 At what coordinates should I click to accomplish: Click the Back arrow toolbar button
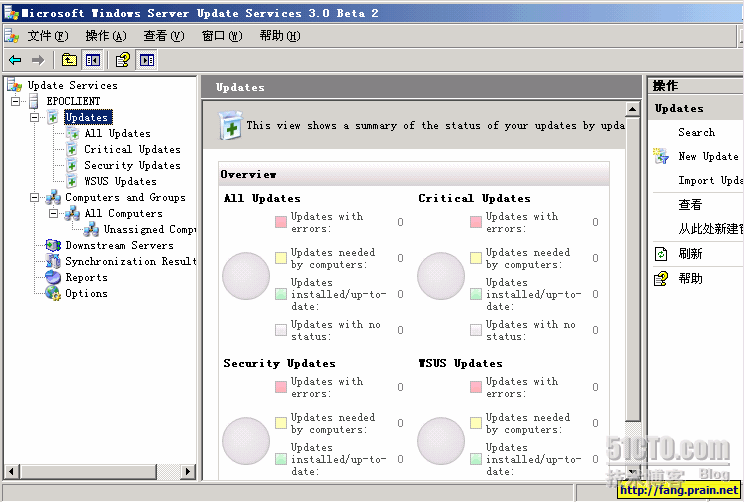tap(15, 60)
